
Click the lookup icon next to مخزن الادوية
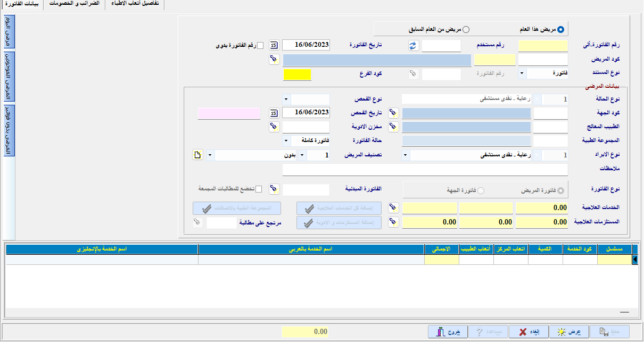click(275, 127)
